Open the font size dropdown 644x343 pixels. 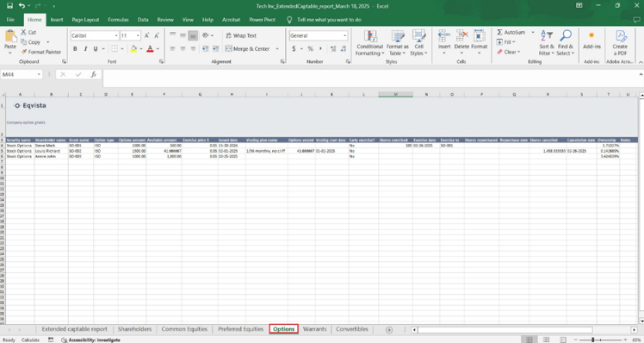click(138, 36)
